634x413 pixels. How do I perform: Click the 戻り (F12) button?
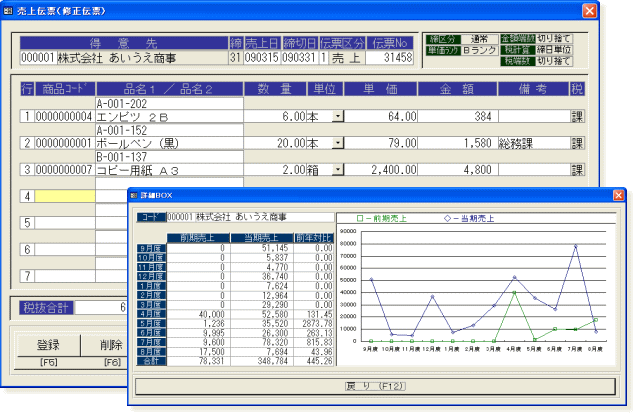coord(375,386)
